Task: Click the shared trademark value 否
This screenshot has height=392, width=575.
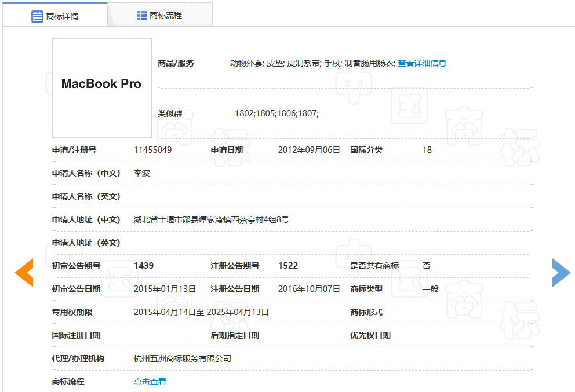Action: [426, 266]
